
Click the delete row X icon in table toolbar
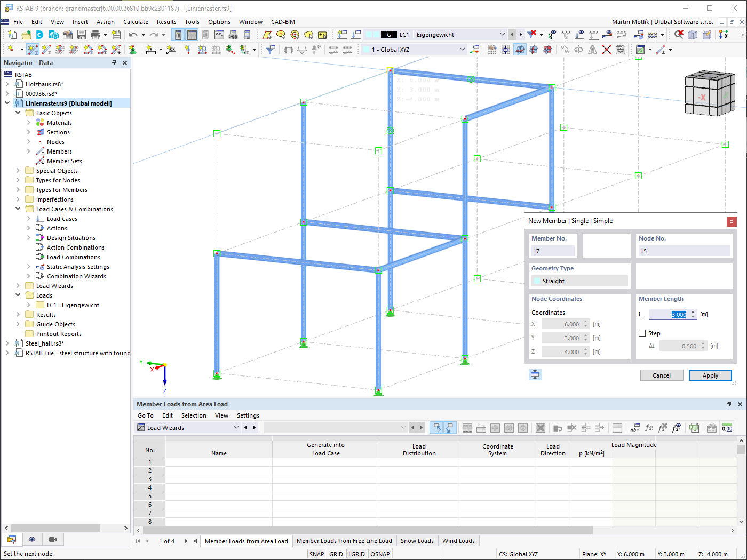[x=541, y=428]
